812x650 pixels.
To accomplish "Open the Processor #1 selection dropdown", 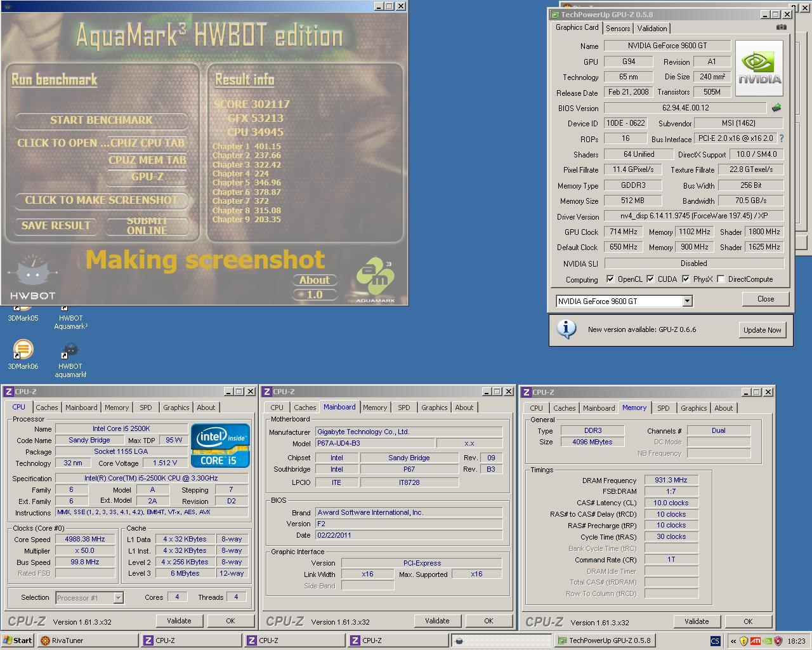I will pos(118,597).
